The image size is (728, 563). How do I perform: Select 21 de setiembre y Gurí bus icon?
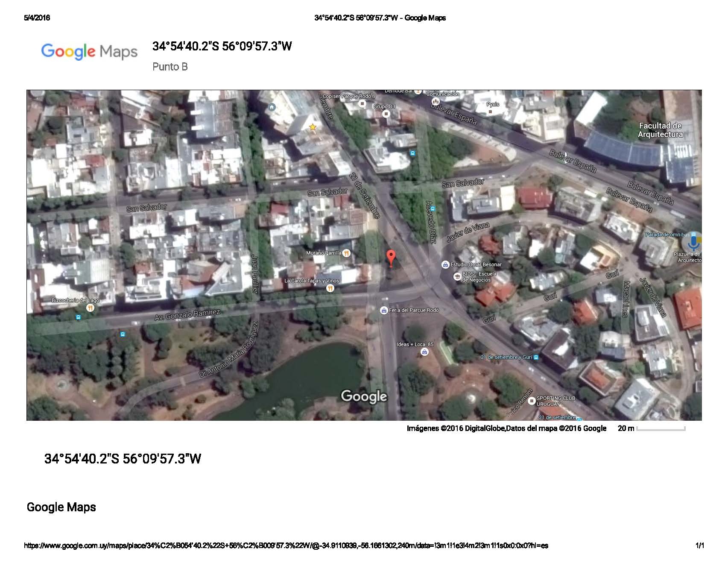coord(536,357)
